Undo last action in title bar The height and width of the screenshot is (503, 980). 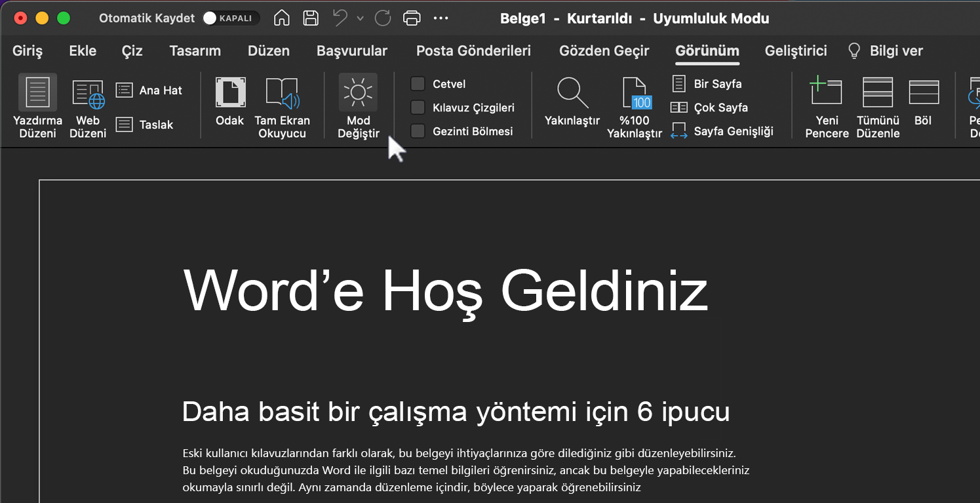coord(340,18)
